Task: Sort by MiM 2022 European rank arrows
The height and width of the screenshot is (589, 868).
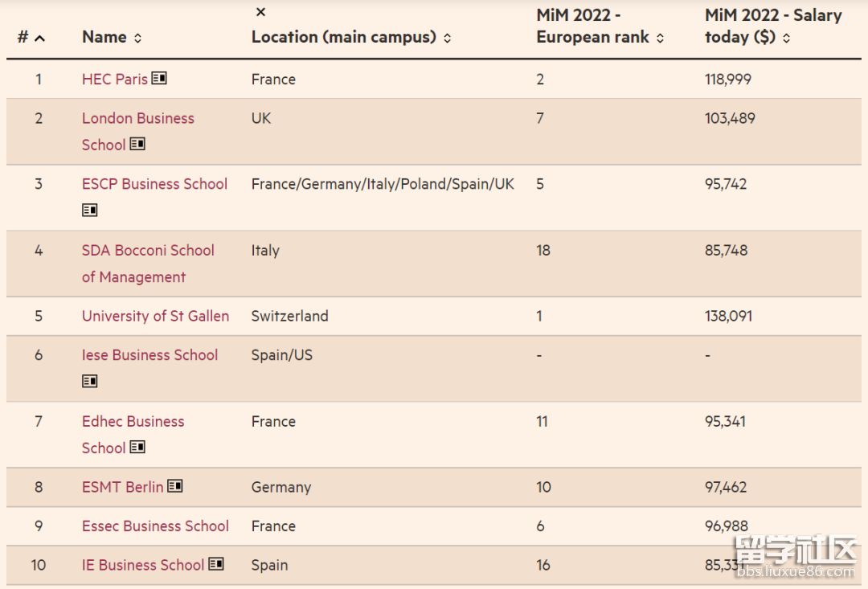Action: tap(660, 39)
